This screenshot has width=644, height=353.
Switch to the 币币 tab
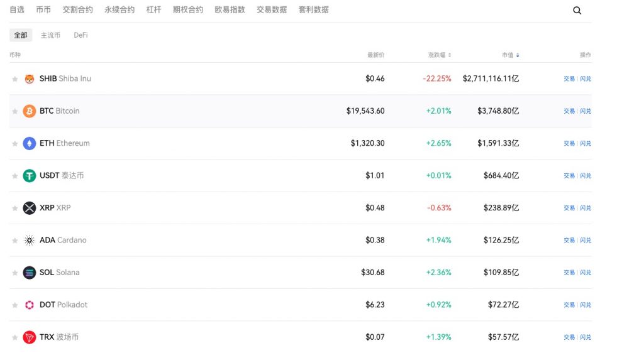(43, 10)
